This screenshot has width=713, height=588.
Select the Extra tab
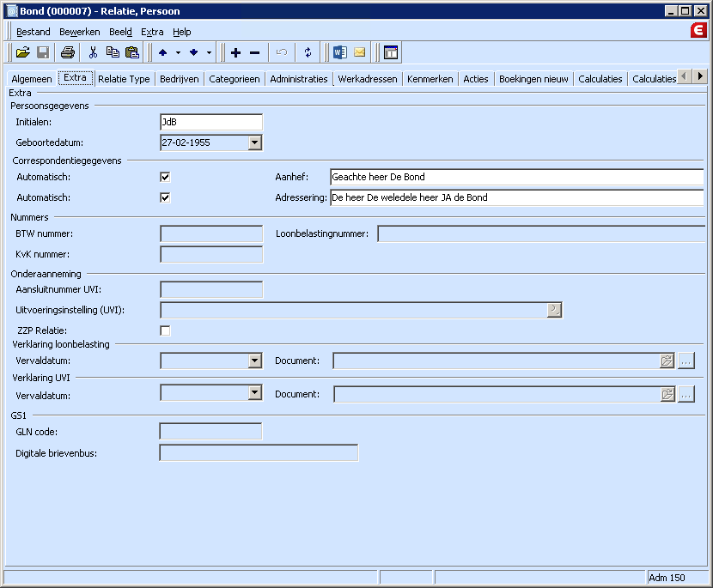tap(75, 78)
